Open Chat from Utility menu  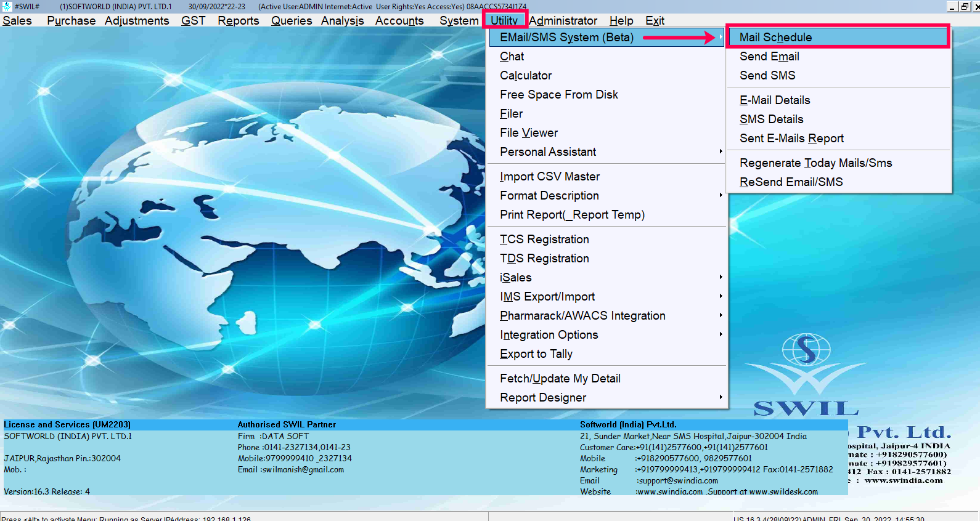[606, 56]
